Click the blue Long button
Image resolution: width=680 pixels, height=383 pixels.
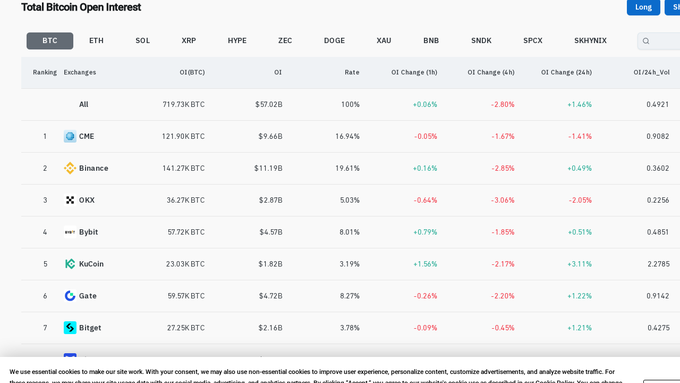643,7
